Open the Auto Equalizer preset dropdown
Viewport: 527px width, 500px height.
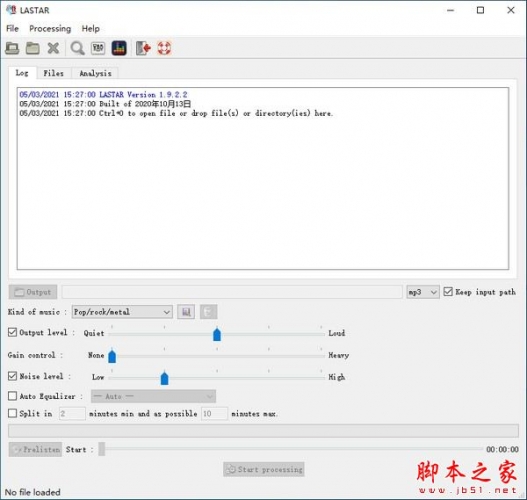[153, 397]
